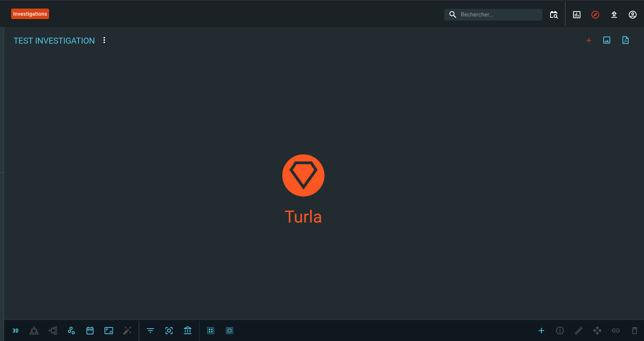
Task: Click the select-by-type grid icon
Action: point(211,331)
